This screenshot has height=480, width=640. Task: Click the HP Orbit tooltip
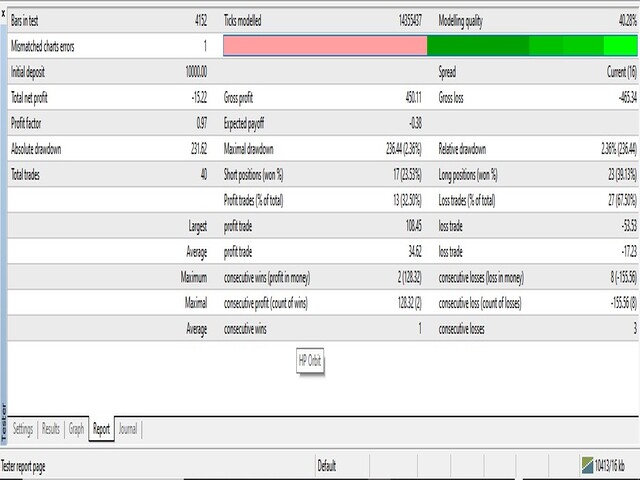pos(310,360)
